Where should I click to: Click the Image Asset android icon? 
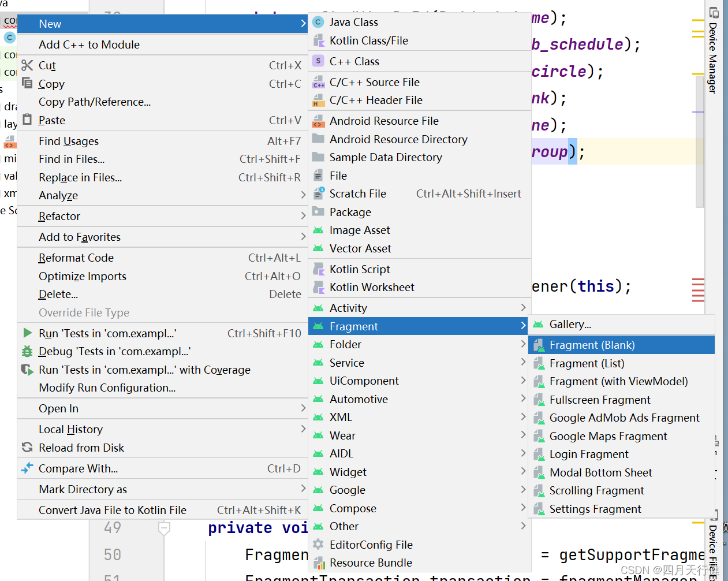coord(318,230)
